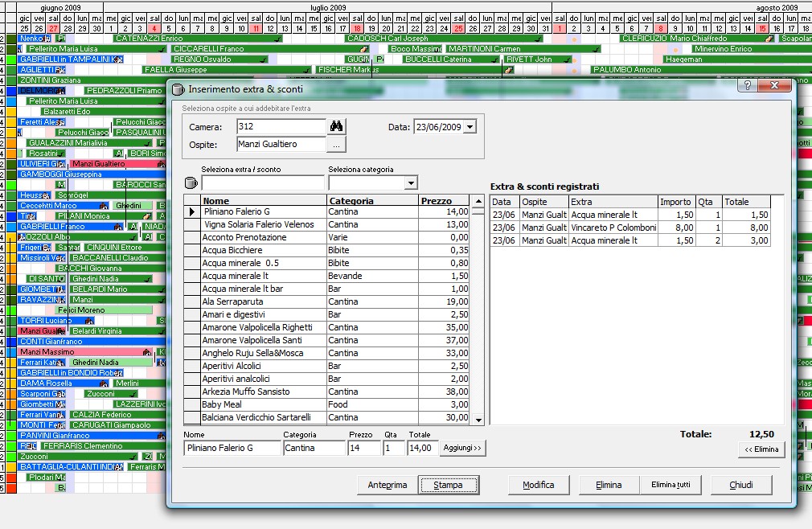Click Manzi Massimo booking in planning window

point(85,352)
